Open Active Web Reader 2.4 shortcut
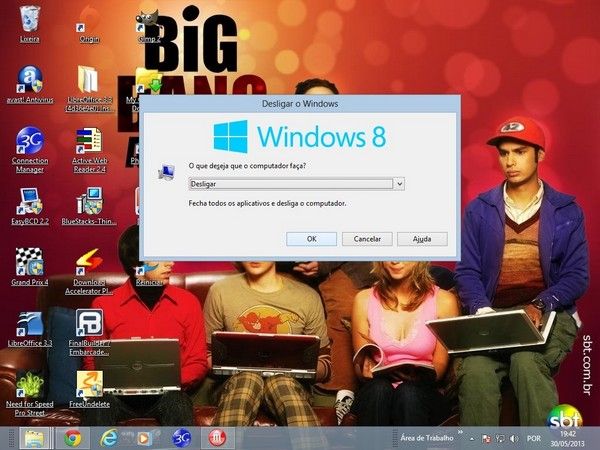This screenshot has height=450, width=600. (89, 150)
